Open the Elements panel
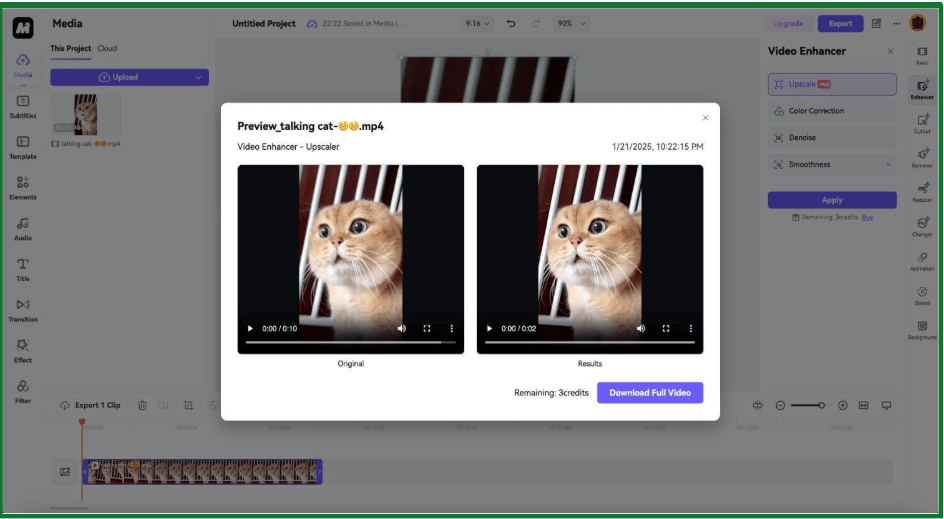 23,188
